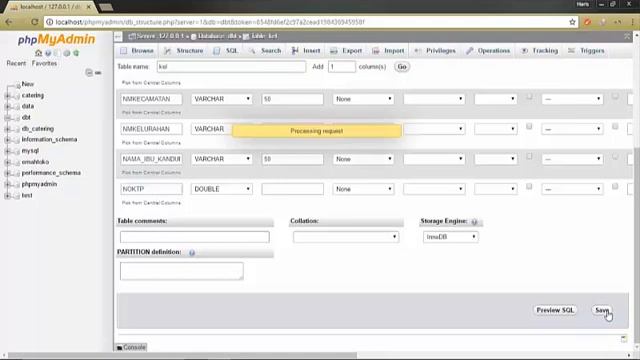The height and width of the screenshot is (360, 640).
Task: Click the red extension icon in browser toolbar
Action: pyautogui.click(x=587, y=22)
